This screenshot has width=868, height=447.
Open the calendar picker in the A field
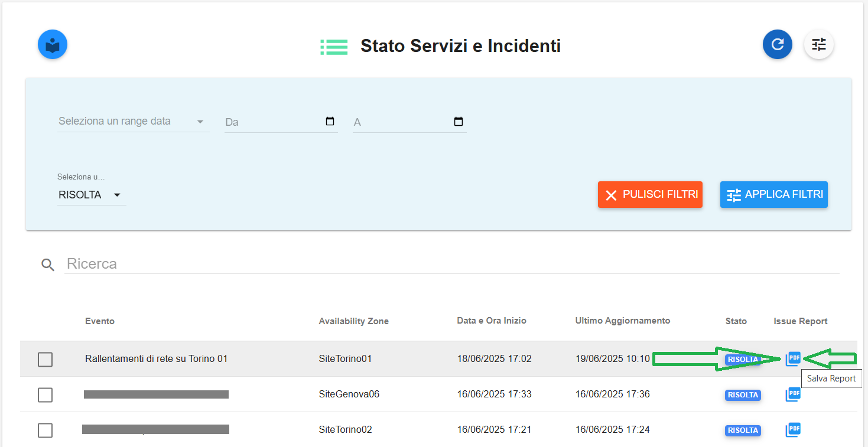459,122
